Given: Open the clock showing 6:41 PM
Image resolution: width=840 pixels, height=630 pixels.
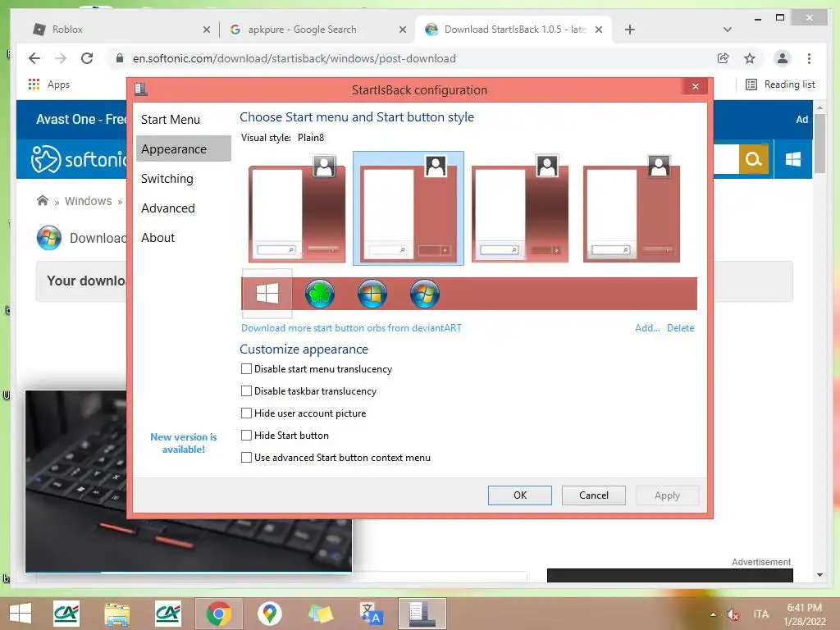Looking at the screenshot, I should pos(805,614).
